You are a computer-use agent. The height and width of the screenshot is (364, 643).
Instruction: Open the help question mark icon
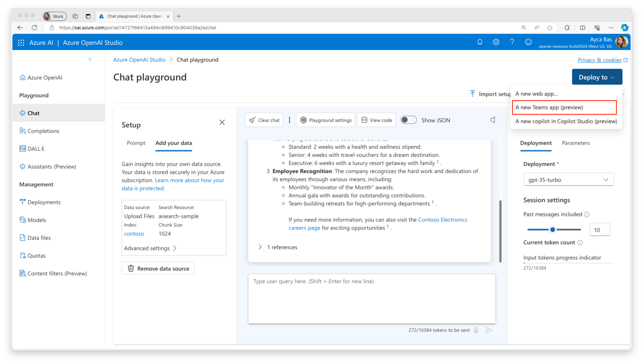click(512, 42)
